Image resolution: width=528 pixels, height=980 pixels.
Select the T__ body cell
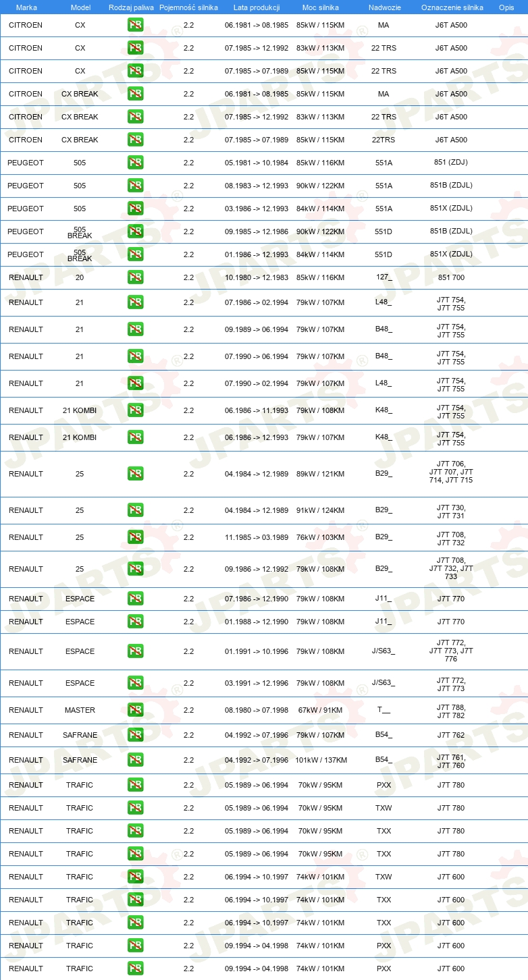(x=384, y=710)
